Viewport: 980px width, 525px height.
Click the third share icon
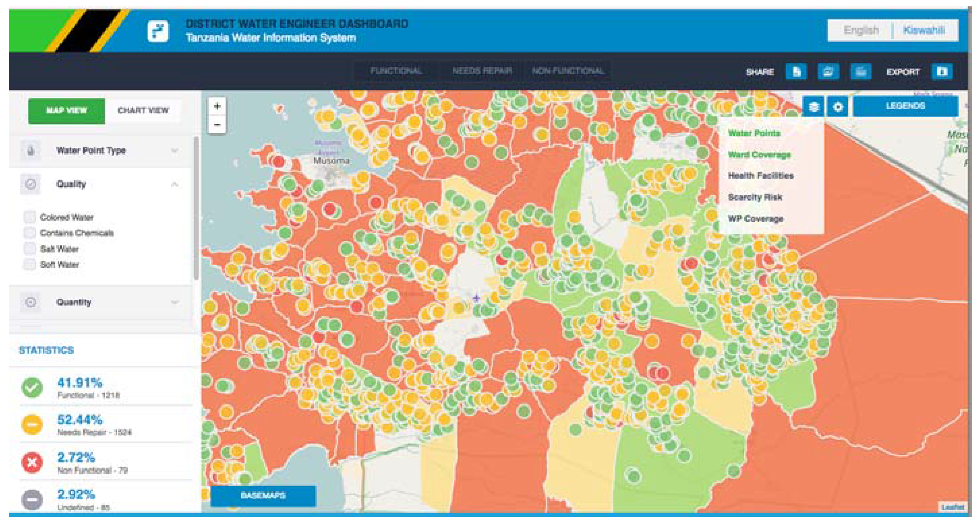[861, 71]
